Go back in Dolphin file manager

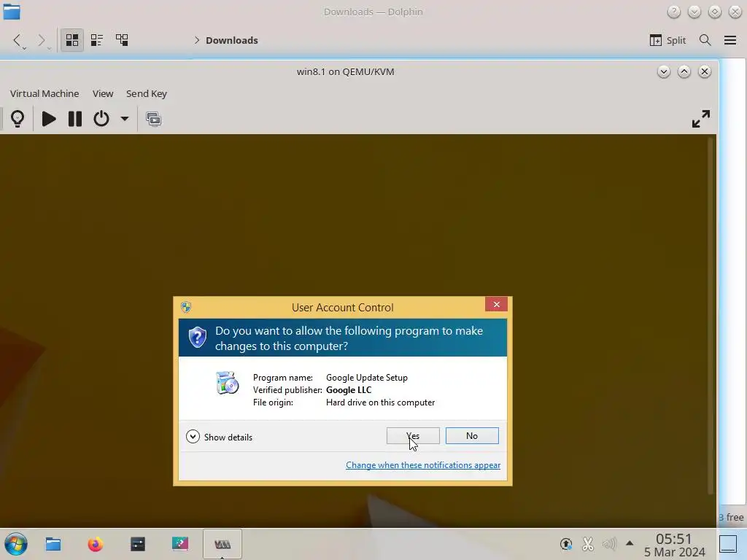coord(18,40)
